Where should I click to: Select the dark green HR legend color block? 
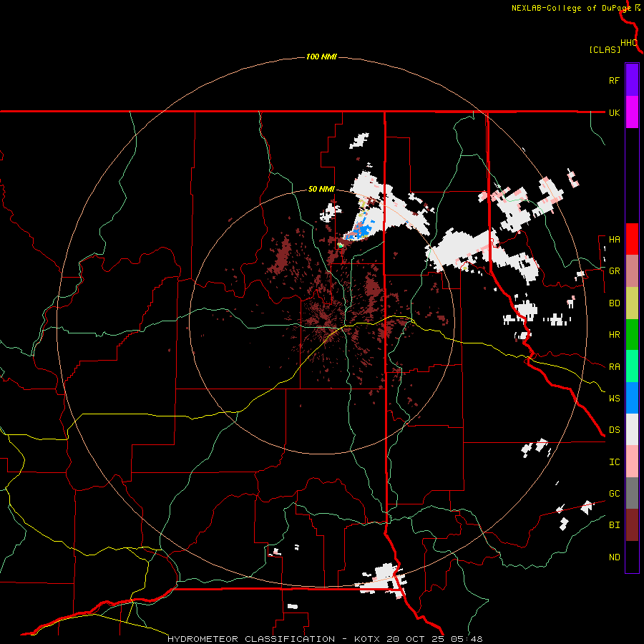click(x=632, y=335)
